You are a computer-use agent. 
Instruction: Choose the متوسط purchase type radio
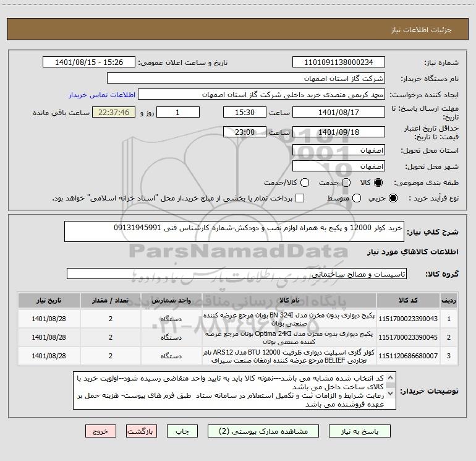tap(357, 198)
